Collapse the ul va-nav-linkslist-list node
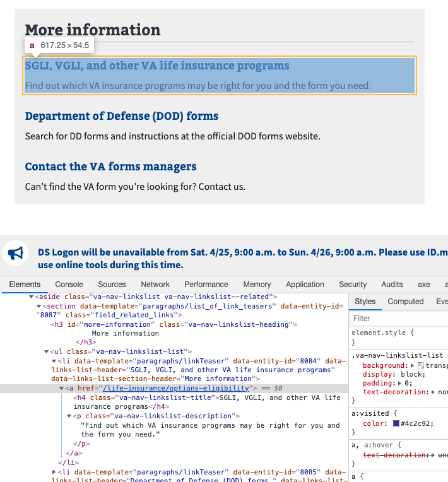Image resolution: width=448 pixels, height=482 pixels. pos(47,351)
